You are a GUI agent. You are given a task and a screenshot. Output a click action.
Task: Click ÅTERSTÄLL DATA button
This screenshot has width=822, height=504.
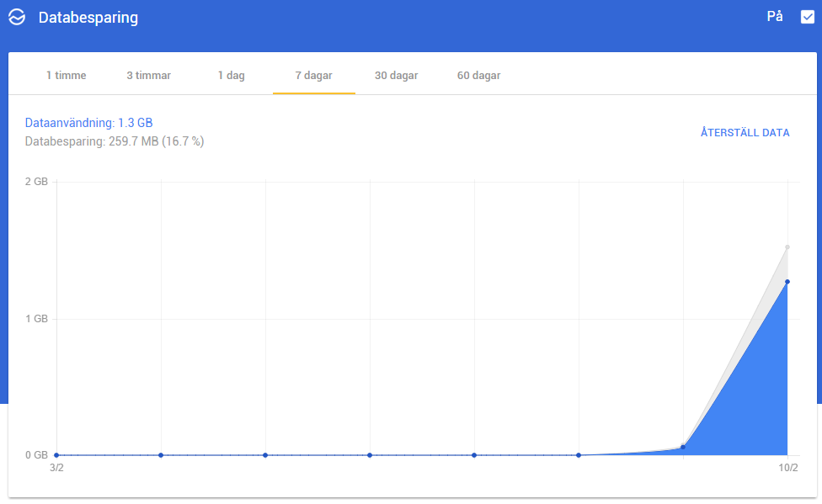click(x=745, y=133)
